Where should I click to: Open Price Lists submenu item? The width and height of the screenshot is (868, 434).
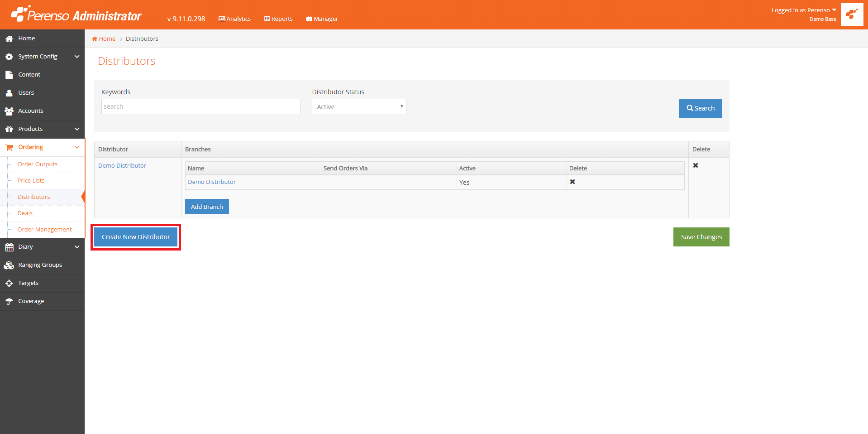(x=31, y=181)
